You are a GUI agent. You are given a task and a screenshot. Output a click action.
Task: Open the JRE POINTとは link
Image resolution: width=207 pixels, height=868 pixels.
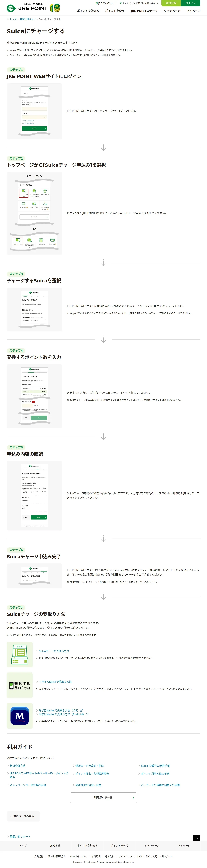105,3
